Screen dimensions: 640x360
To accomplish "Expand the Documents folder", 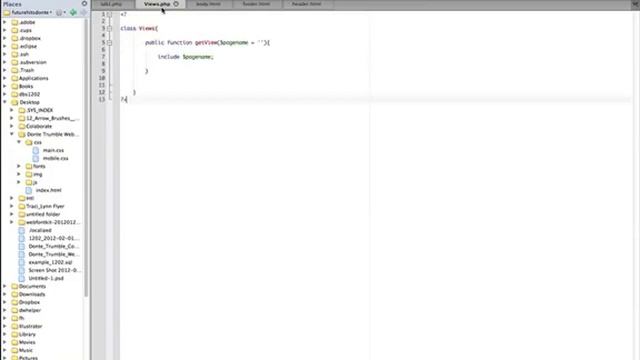I will [x=5, y=286].
